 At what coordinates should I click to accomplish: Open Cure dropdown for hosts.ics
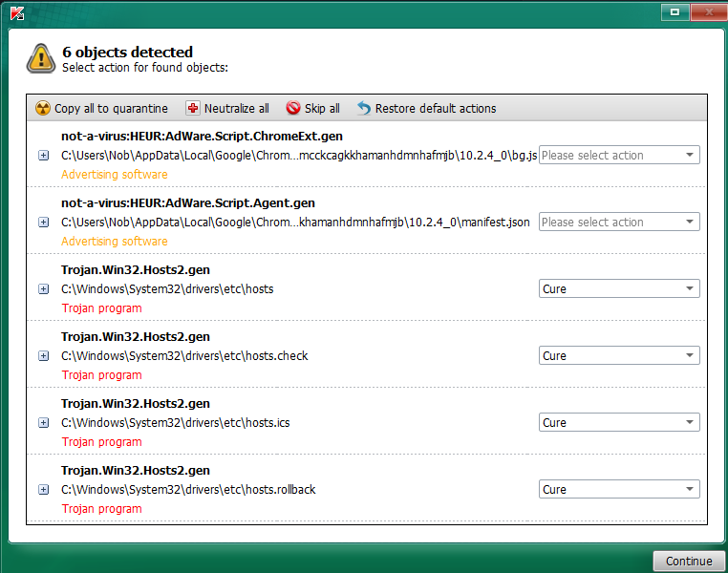coord(619,422)
